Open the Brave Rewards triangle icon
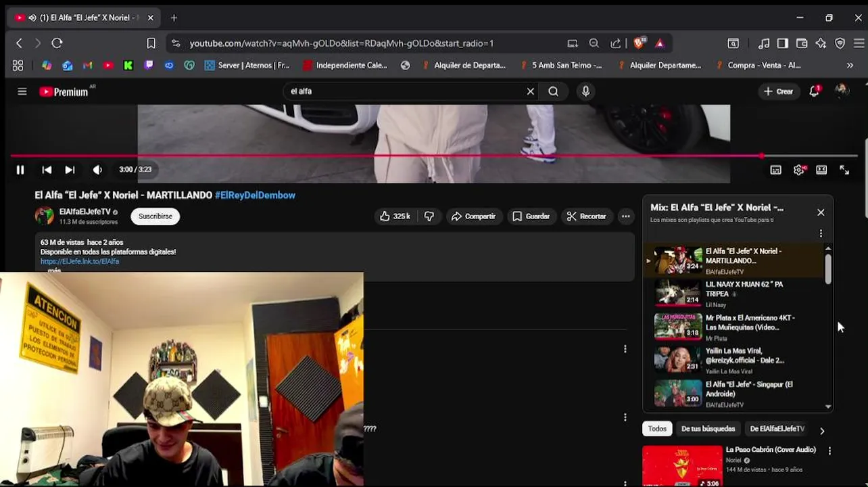This screenshot has height=487, width=868. (x=660, y=43)
